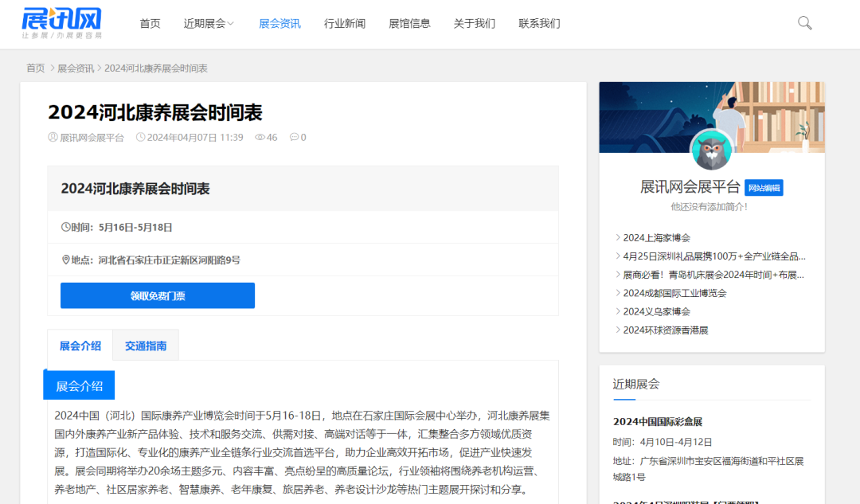860x504 pixels.
Task: Click the 展讯网 site logo
Action: point(62,23)
